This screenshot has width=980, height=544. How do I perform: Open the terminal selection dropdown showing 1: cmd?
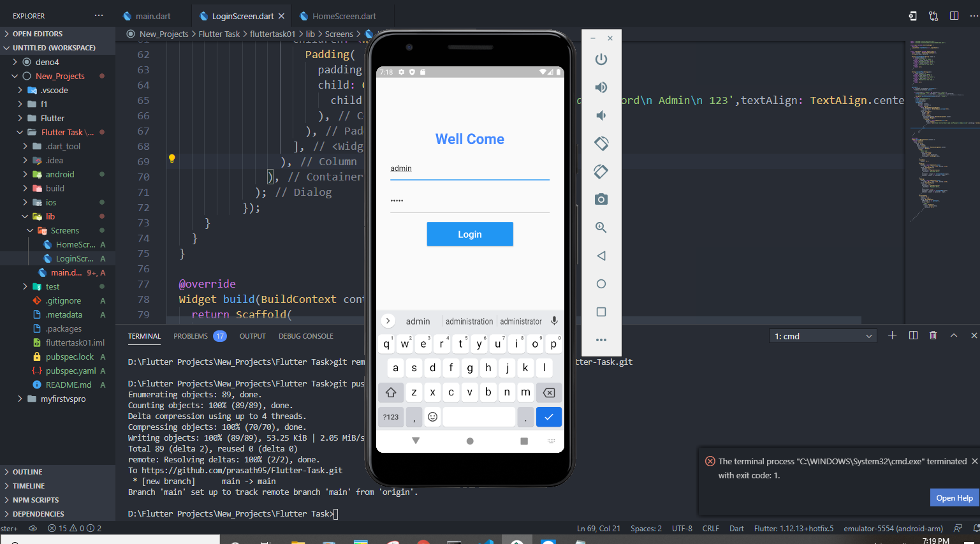(823, 335)
